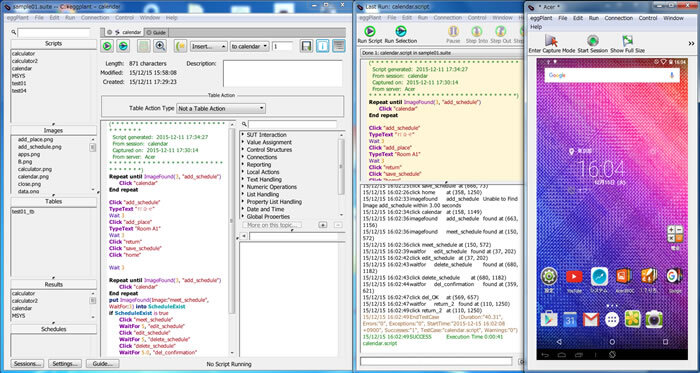Open the Table Action Type dropdown
This screenshot has width=700, height=373.
coord(221,108)
